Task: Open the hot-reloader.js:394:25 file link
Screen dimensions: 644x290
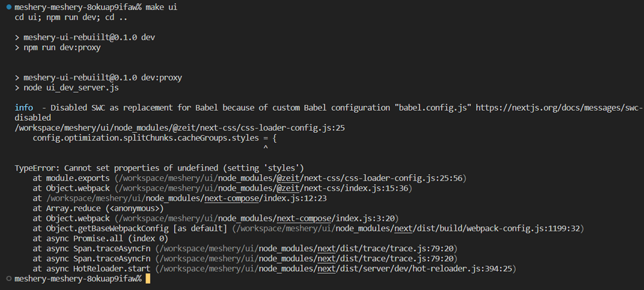Action: coord(335,269)
